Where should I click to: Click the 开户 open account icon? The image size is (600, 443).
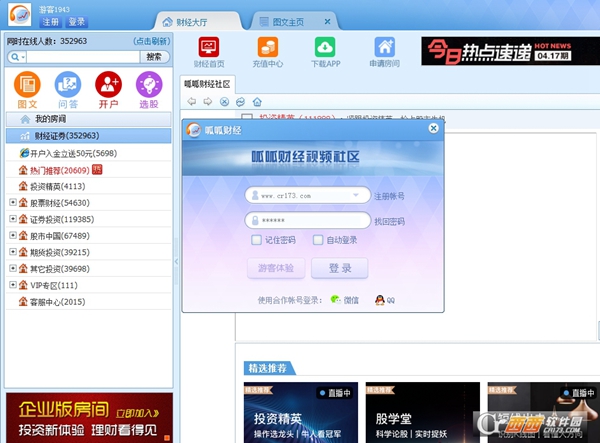point(108,84)
